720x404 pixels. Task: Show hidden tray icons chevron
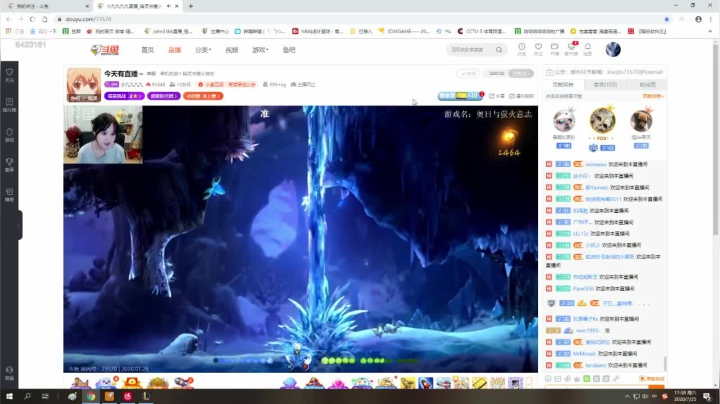[x=627, y=396]
